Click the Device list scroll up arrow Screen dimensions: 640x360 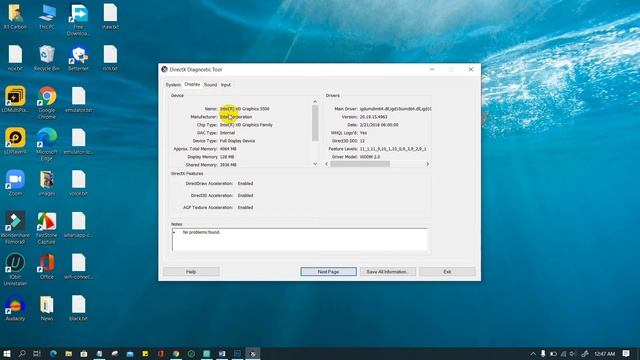pos(315,102)
